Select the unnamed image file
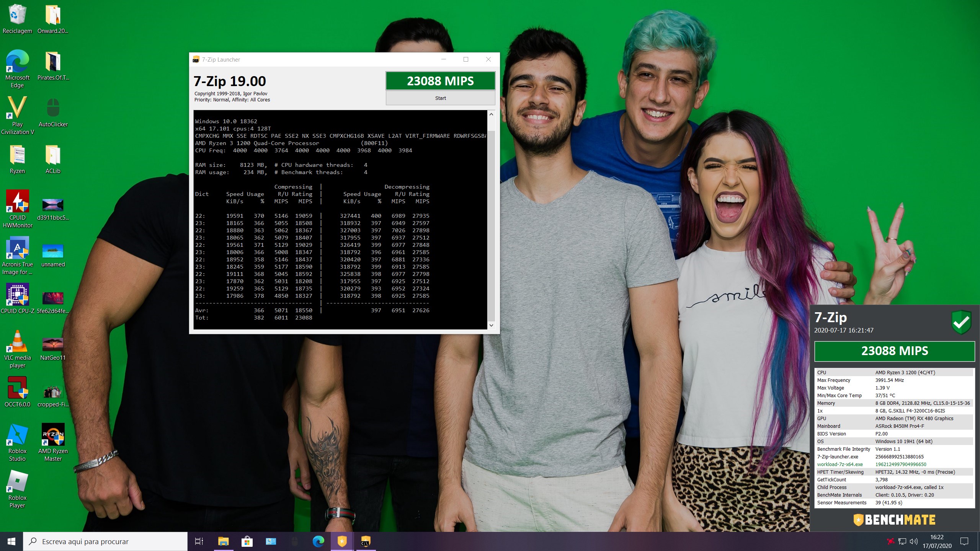Screen dimensions: 980x551 53,256
